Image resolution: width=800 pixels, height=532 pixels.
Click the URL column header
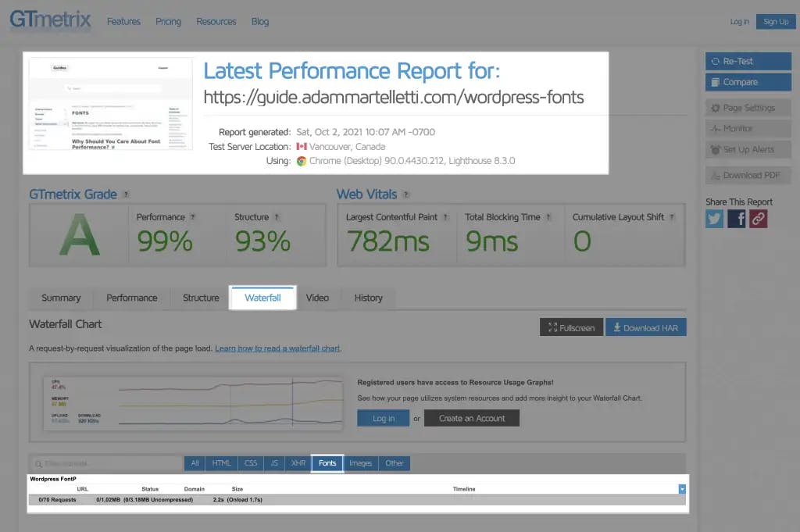pyautogui.click(x=82, y=489)
